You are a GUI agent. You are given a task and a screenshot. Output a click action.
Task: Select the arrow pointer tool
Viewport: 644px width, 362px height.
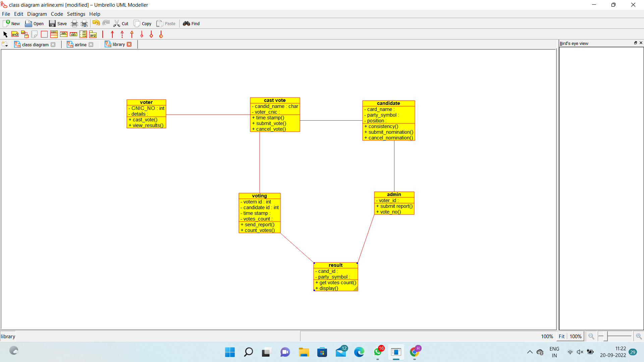click(x=5, y=34)
